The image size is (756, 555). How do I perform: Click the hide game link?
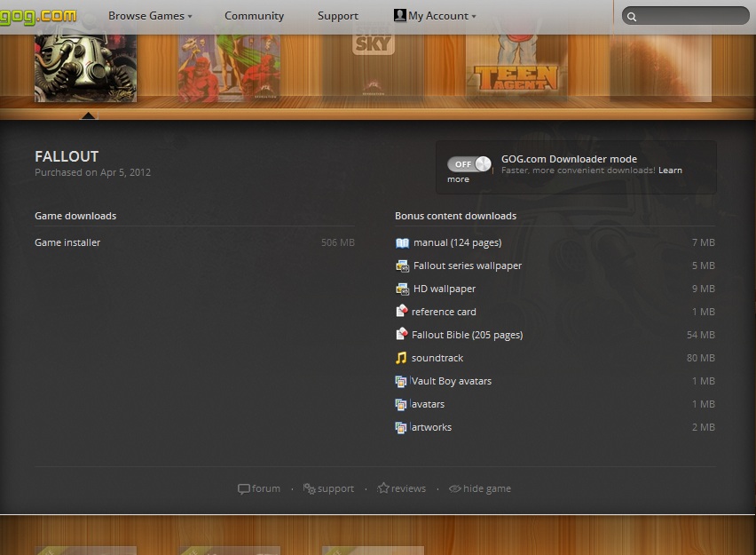(487, 489)
